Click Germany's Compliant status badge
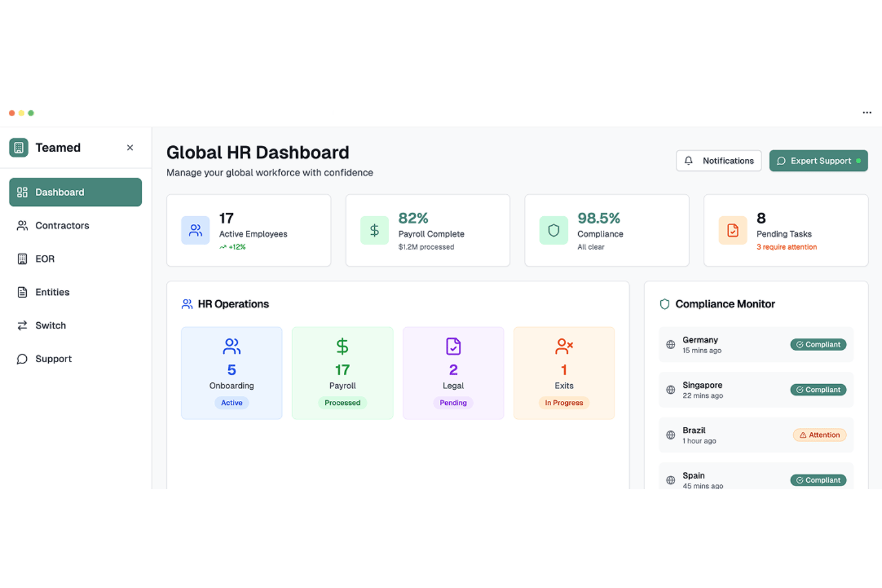Viewport: 882px width, 588px height. (818, 344)
